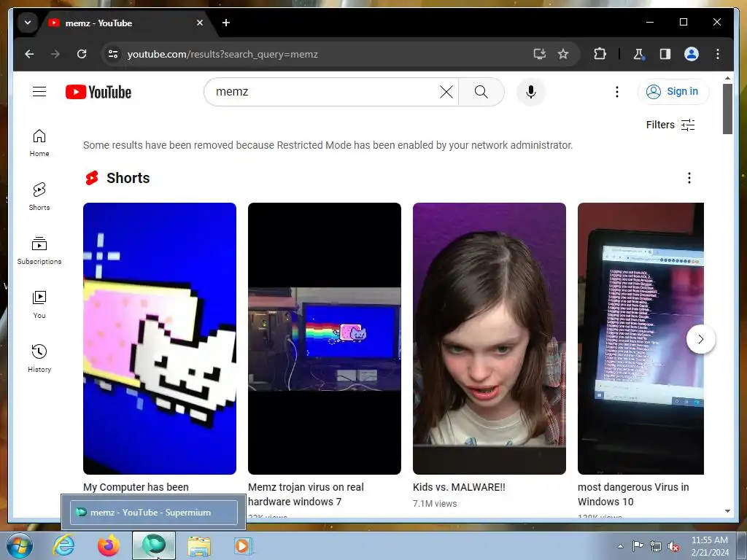Viewport: 747px width, 560px height.
Task: Click 'My Computer has been' video title
Action: coord(136,487)
